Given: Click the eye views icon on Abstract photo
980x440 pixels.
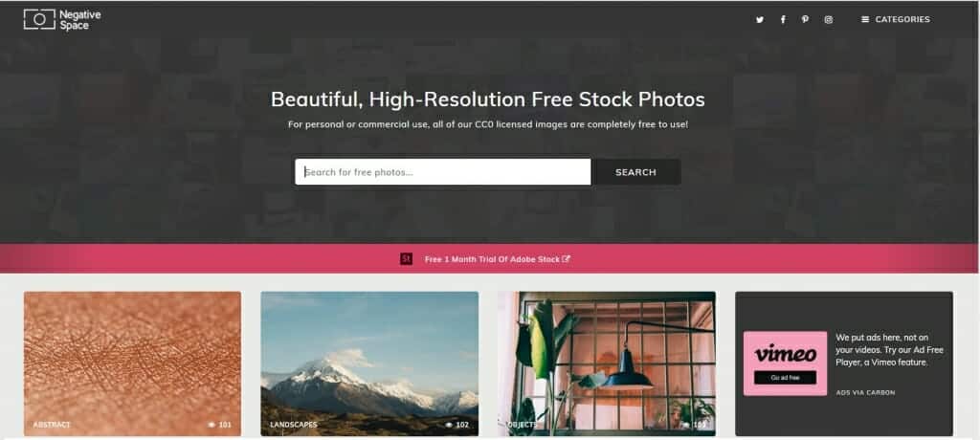Looking at the screenshot, I should pos(212,425).
